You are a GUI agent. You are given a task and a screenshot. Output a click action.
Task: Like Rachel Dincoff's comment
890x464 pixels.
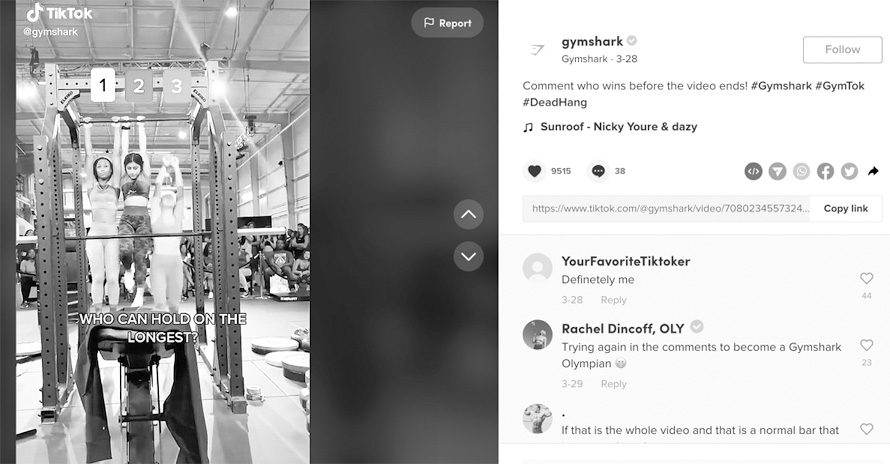click(866, 345)
